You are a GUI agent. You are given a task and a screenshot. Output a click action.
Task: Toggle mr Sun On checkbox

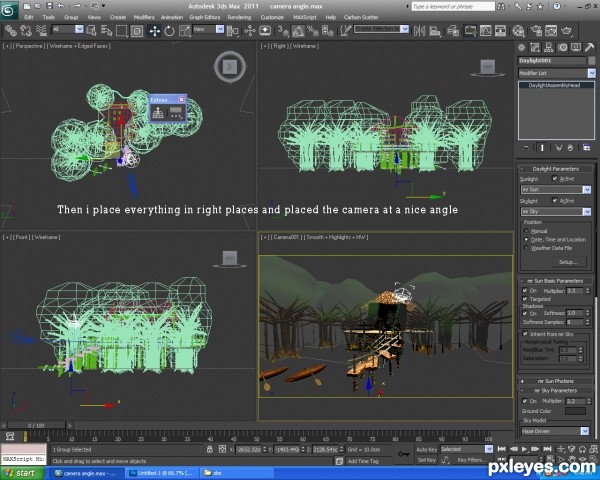(525, 291)
